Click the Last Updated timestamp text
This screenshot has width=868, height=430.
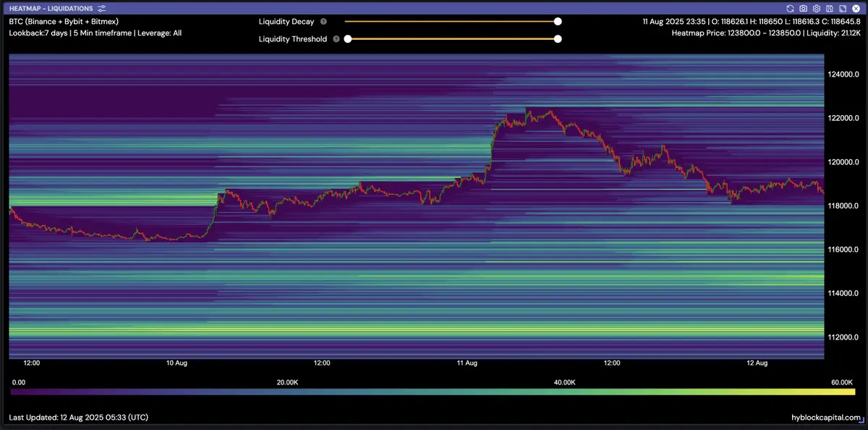pyautogui.click(x=80, y=418)
